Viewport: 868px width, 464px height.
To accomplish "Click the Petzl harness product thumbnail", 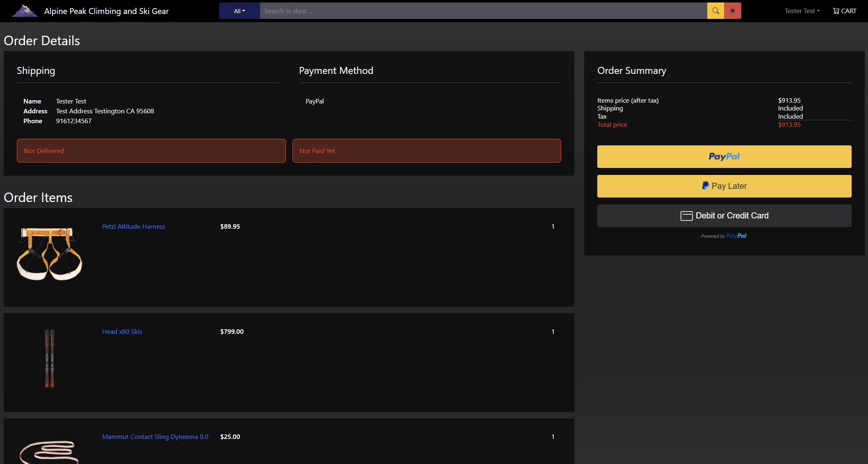I will (50, 254).
